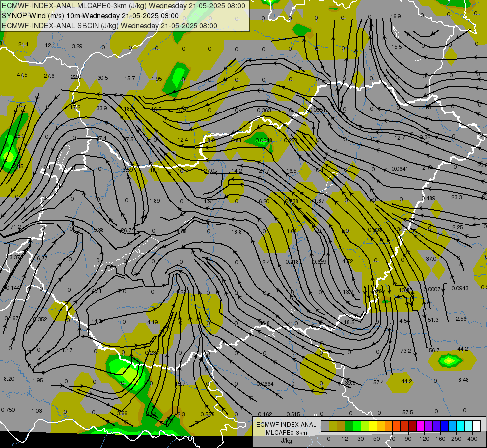The height and width of the screenshot is (448, 487).
Task: Click the dark red swatch in the legend
Action: [412, 426]
